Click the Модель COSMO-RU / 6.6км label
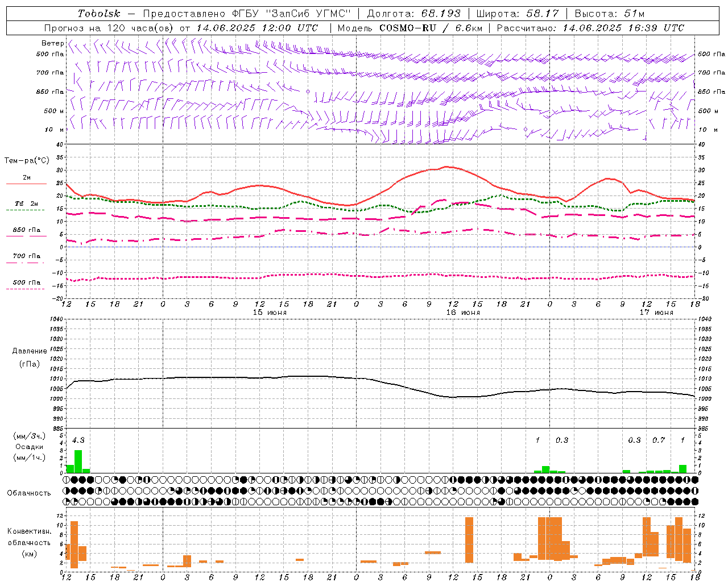The width and height of the screenshot is (728, 582). coord(409,28)
